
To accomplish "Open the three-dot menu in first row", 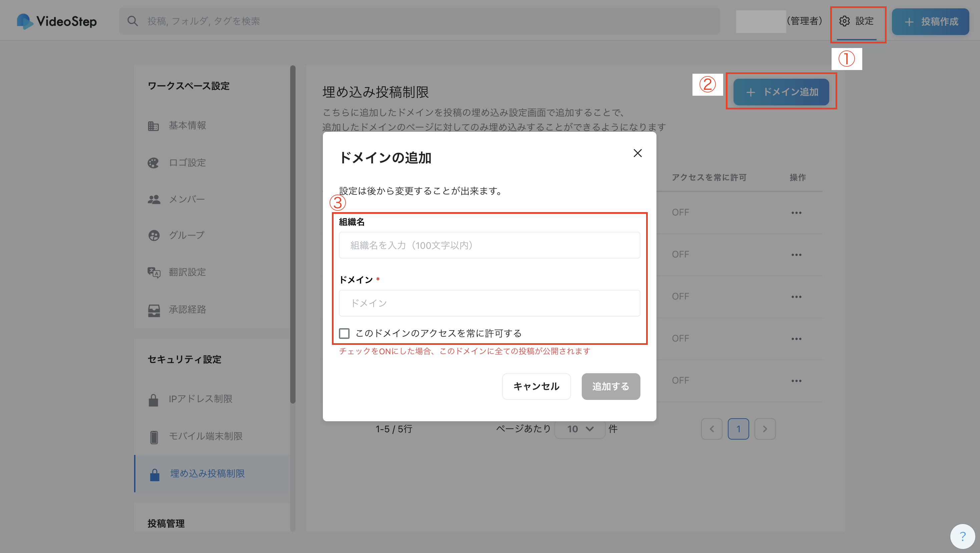I will tap(796, 212).
